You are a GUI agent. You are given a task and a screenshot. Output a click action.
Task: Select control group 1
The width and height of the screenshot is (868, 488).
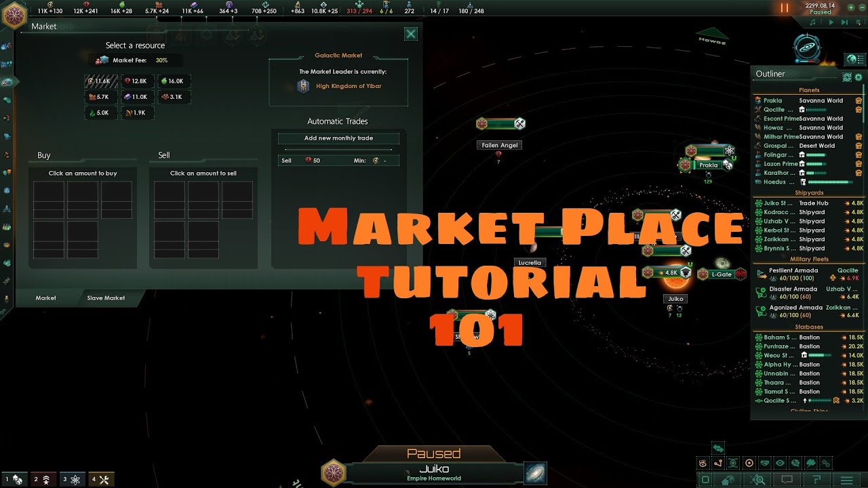coord(14,479)
